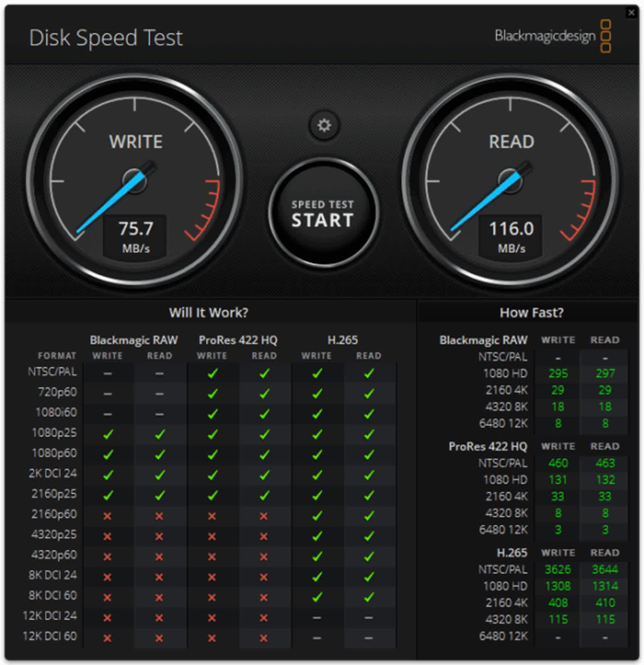Click the Blackmagic RAW heading in How Fast
Screen dimensions: 644x665
click(x=483, y=340)
